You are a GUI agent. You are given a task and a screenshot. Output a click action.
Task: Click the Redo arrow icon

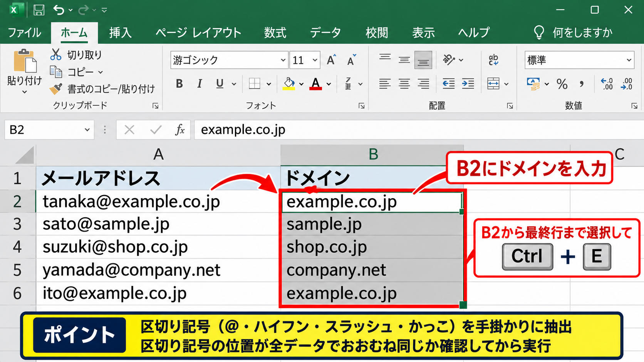83,10
